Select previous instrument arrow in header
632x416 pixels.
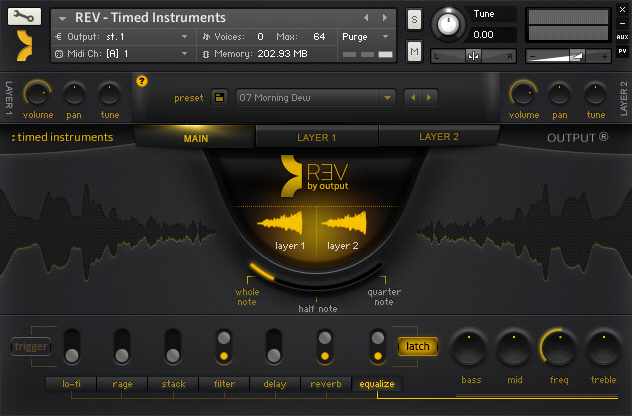(366, 18)
